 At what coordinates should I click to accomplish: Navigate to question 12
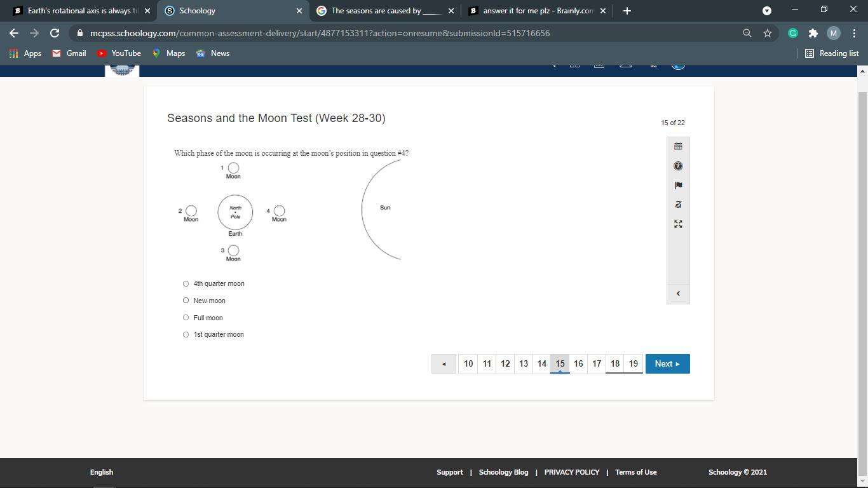[505, 363]
